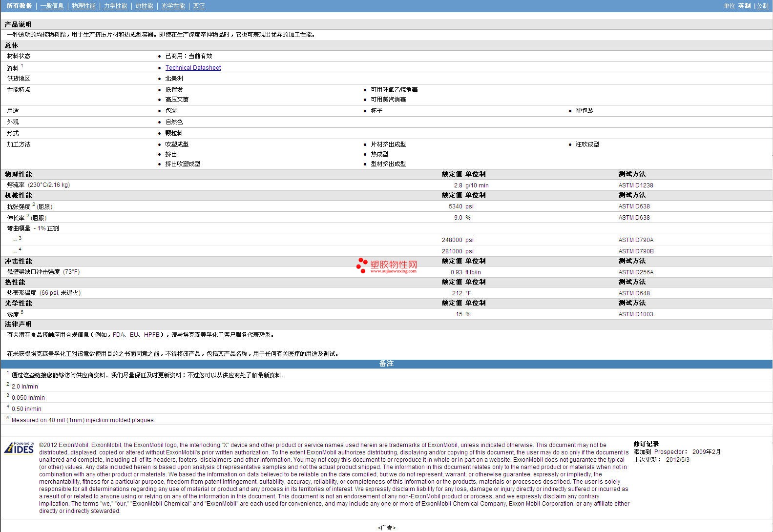Click the 注吹成型 processing method
Viewport: 773px width, 532px height.
pos(587,144)
